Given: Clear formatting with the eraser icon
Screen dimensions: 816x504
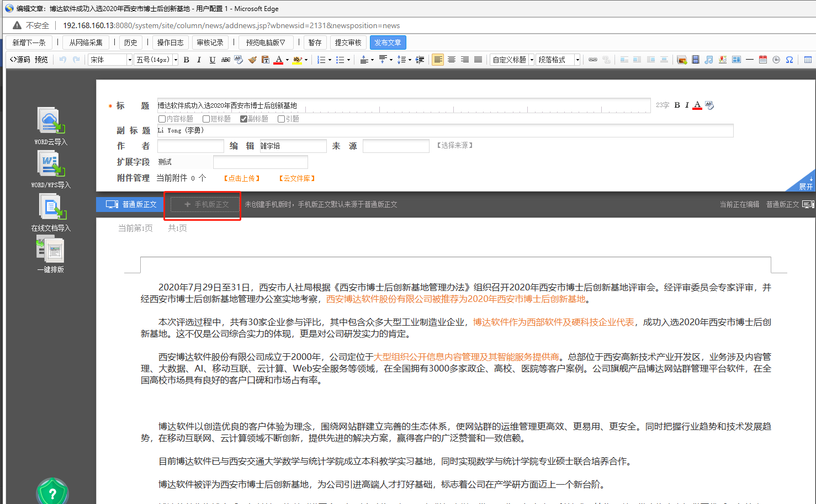Looking at the screenshot, I should tap(239, 60).
